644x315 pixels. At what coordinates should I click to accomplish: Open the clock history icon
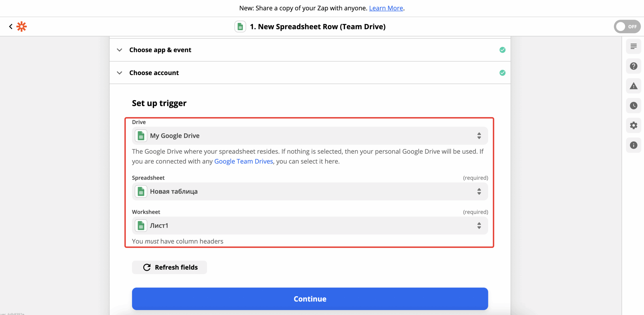[x=633, y=106]
